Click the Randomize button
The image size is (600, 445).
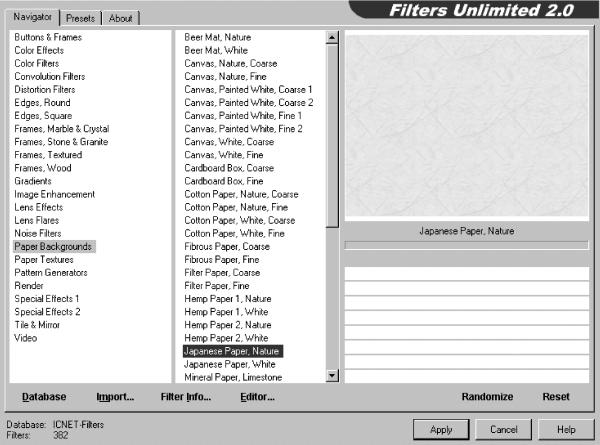(x=487, y=396)
